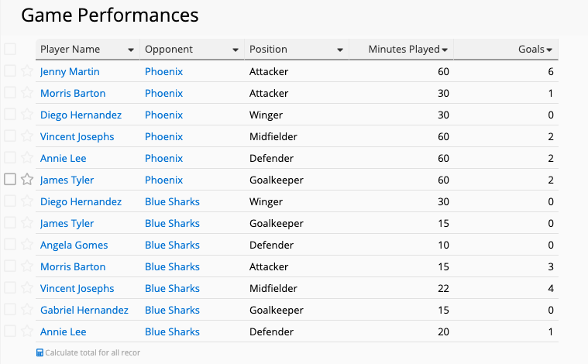Favorite the Gabriel Hernandez row
The image size is (588, 364).
[x=27, y=310]
